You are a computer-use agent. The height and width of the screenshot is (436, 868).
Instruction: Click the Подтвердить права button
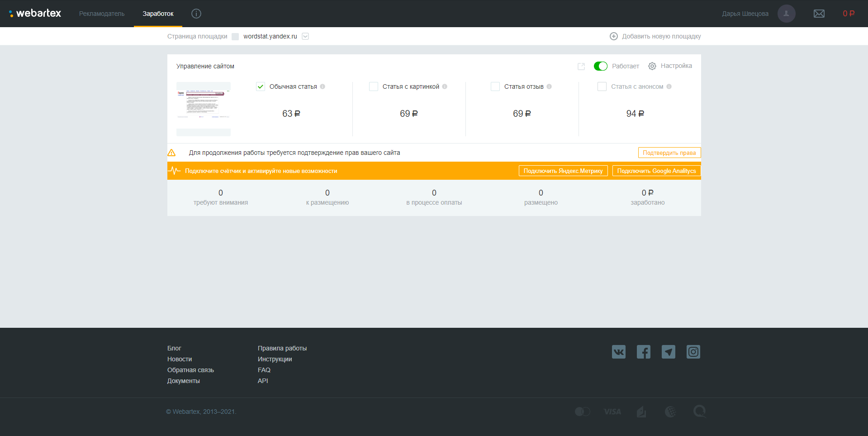tap(669, 153)
